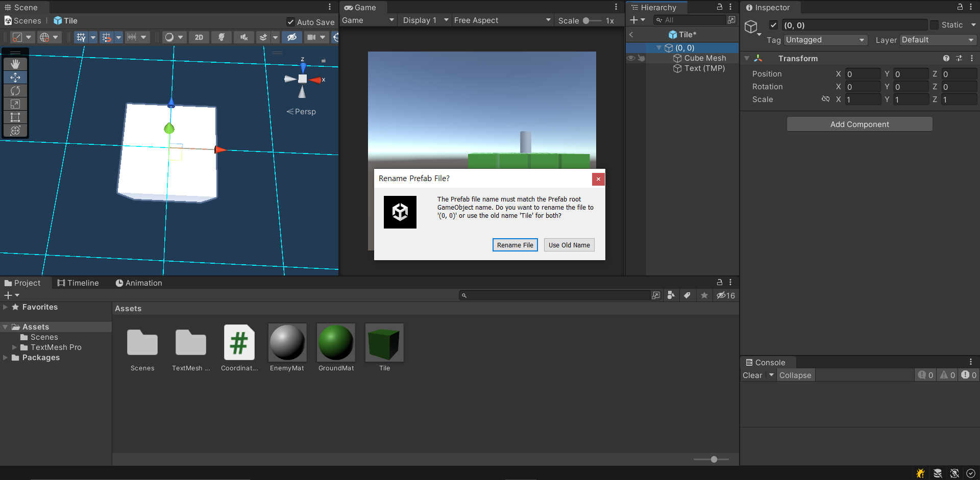Open global handle rotation dropdown

pos(50,37)
